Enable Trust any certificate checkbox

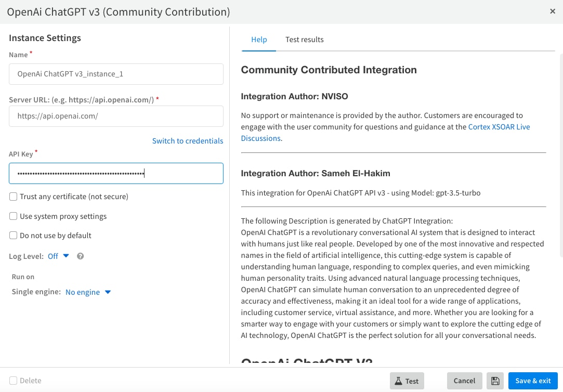point(14,197)
